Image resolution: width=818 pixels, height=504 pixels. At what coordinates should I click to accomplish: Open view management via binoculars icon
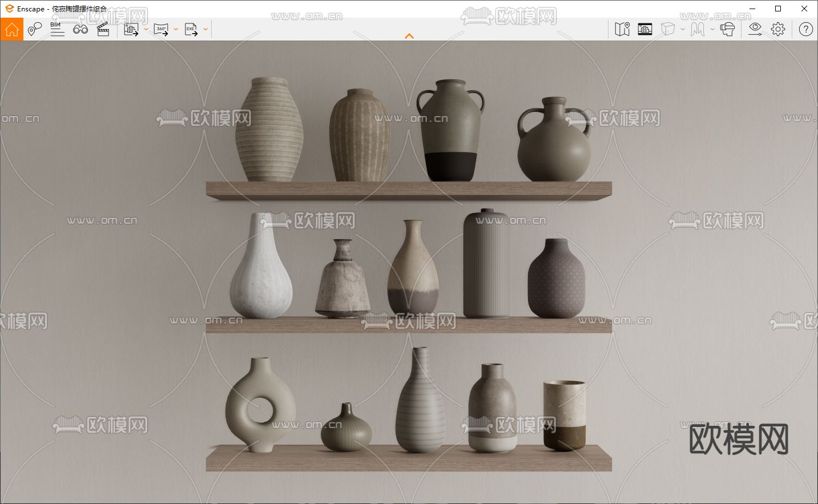tap(80, 29)
